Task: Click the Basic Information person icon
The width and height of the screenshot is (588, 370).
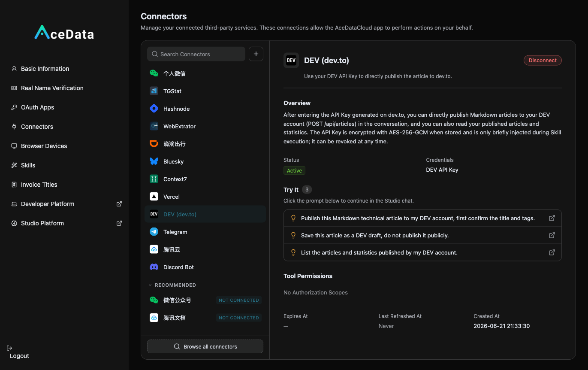Action: pyautogui.click(x=14, y=69)
